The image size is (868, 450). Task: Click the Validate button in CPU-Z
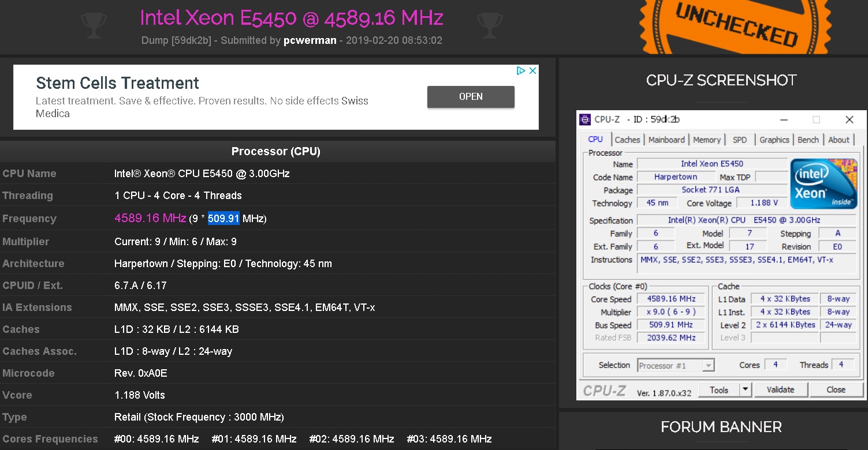(x=781, y=390)
